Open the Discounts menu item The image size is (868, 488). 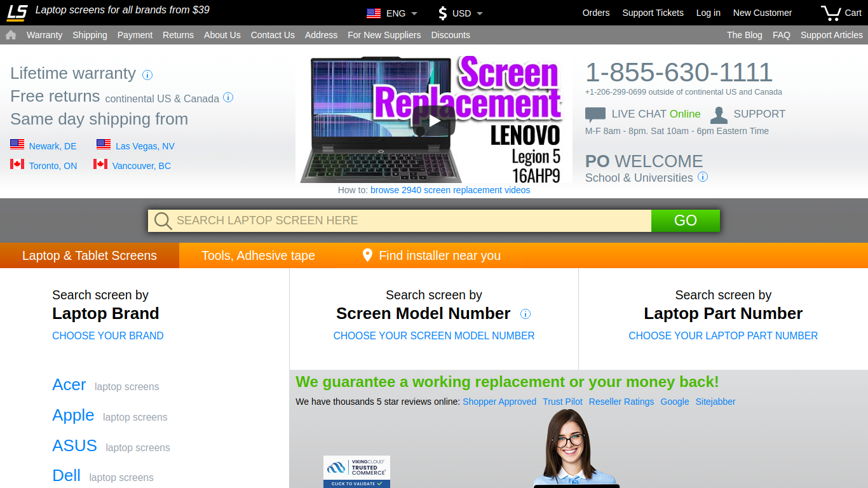(x=451, y=35)
